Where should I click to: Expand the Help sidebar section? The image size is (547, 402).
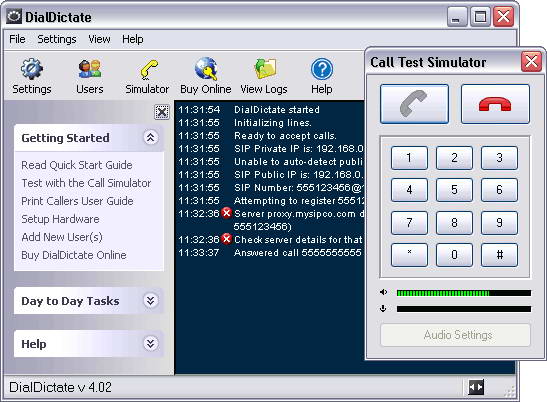tap(150, 343)
